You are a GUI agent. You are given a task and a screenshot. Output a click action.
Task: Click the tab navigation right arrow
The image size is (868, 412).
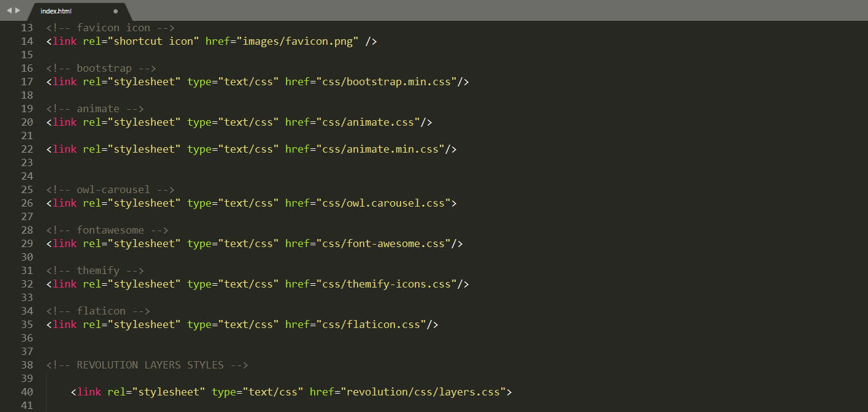(x=18, y=10)
